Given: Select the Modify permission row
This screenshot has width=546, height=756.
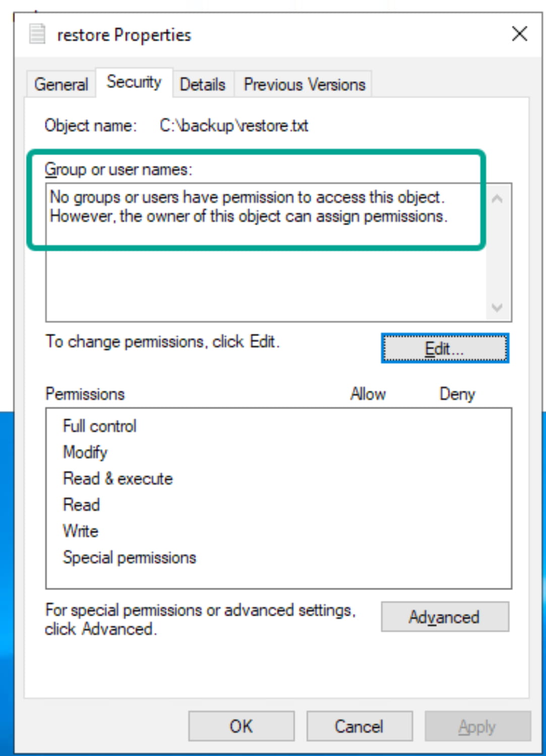Looking at the screenshot, I should click(85, 452).
